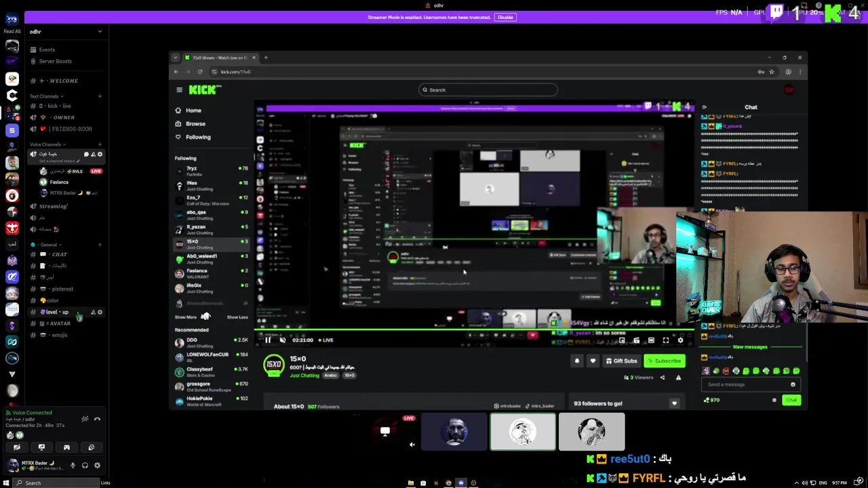Deafen headphones in Discord user panel
The height and width of the screenshot is (488, 868).
(x=85, y=466)
